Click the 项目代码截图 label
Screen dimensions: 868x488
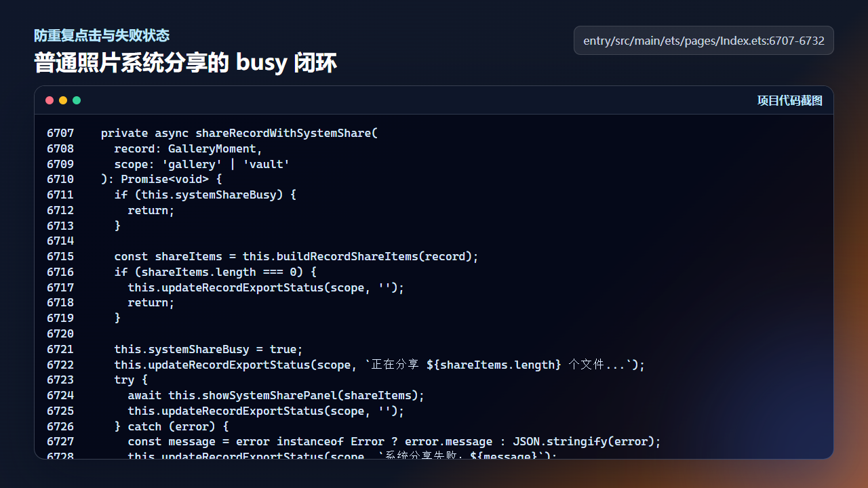click(790, 100)
